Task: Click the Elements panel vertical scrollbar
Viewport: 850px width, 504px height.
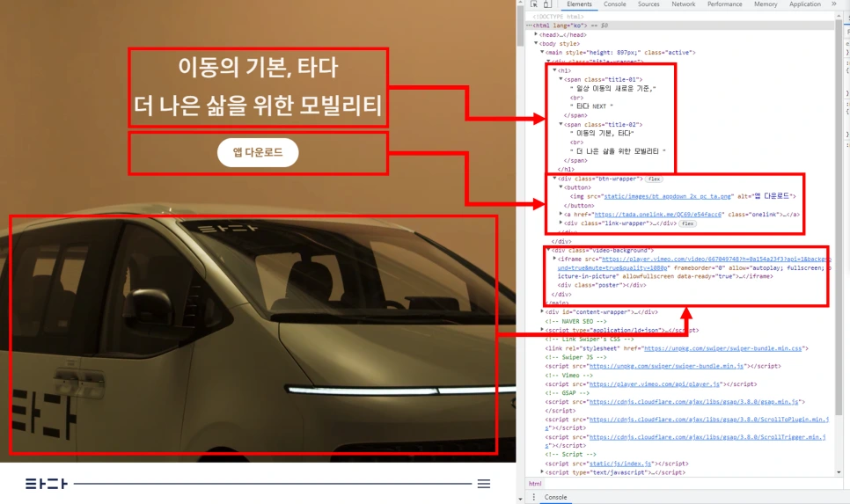Action: pos(839,216)
